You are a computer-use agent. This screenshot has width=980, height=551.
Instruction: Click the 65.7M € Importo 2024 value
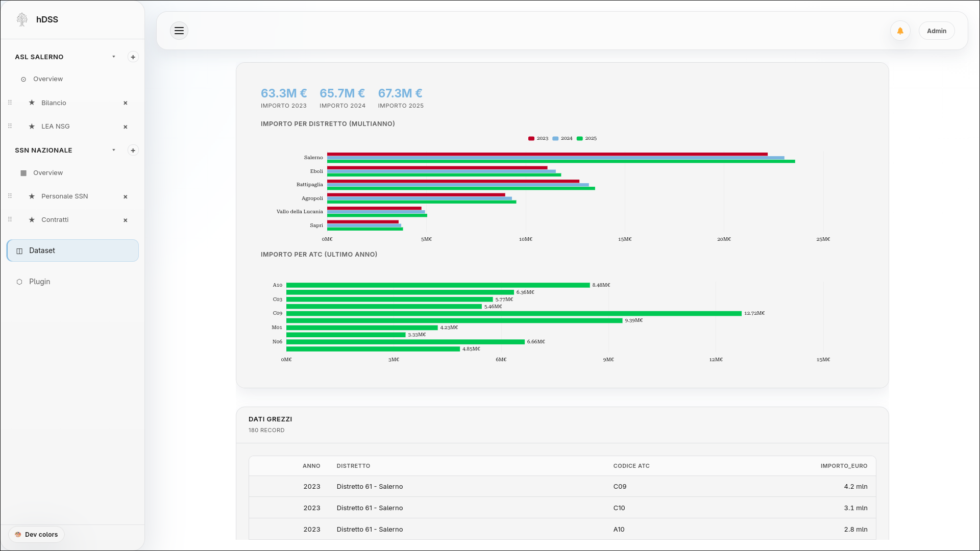342,93
